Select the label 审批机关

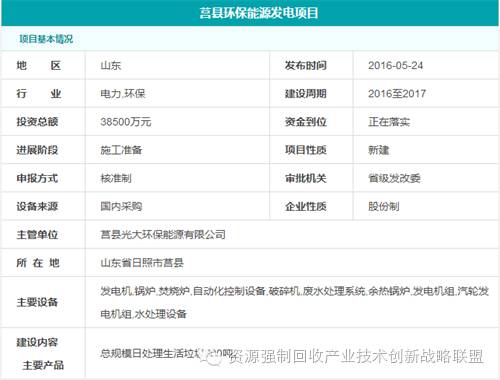[306, 178]
